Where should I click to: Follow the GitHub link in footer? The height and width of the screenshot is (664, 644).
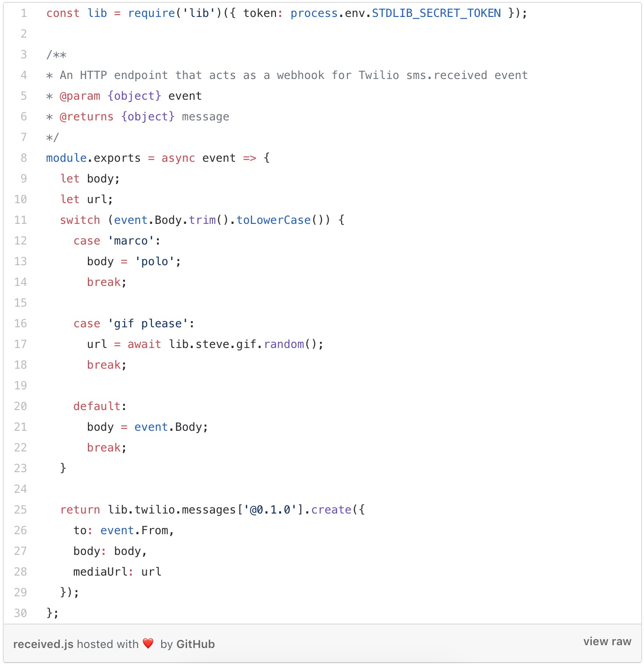(x=196, y=644)
